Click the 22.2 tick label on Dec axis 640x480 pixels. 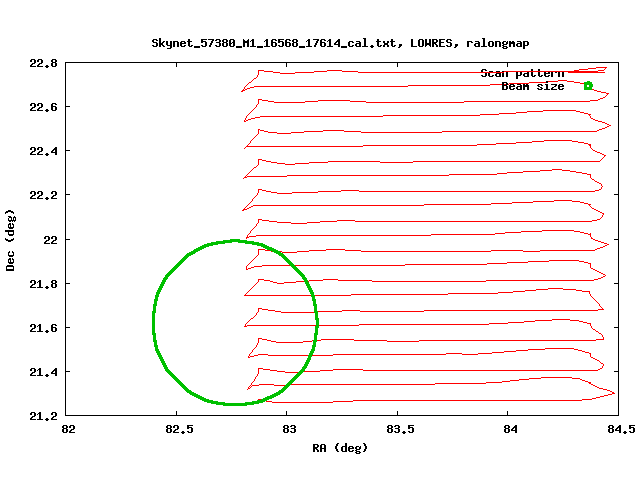click(x=41, y=196)
